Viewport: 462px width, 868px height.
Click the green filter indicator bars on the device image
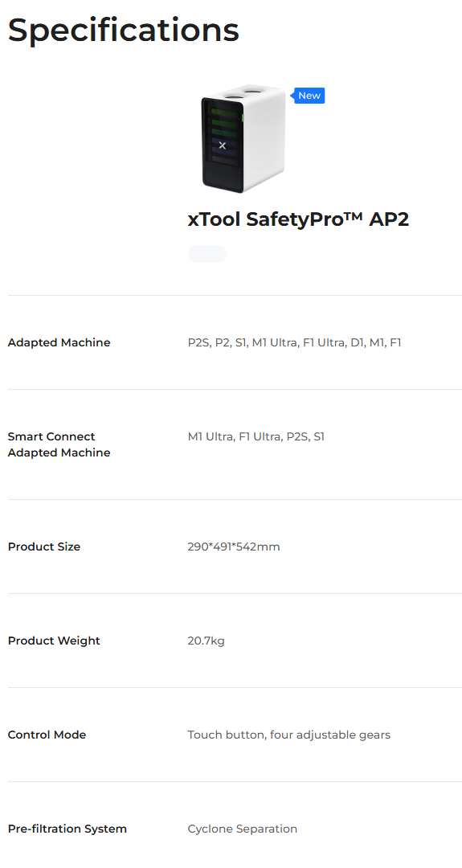click(x=223, y=122)
